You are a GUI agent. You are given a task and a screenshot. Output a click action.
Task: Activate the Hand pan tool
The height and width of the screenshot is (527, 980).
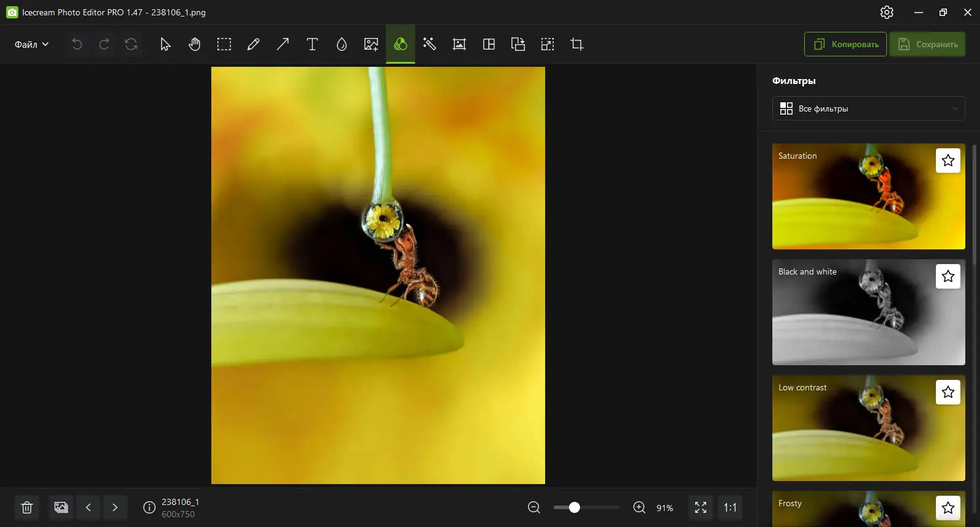point(195,44)
